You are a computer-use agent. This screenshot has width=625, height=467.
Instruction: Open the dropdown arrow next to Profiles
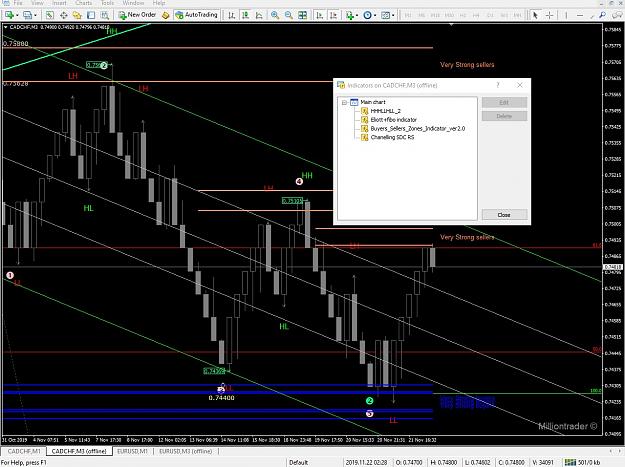point(35,15)
